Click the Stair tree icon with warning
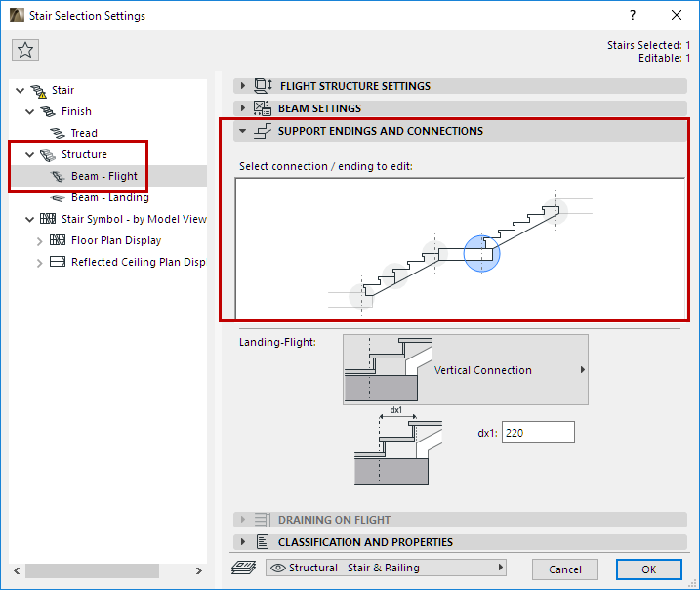 coord(39,91)
